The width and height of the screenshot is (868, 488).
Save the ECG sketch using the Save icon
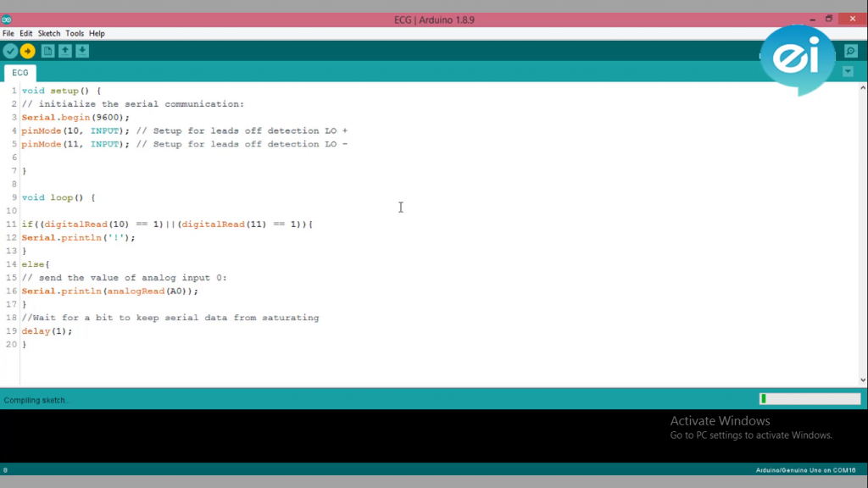pyautogui.click(x=82, y=51)
